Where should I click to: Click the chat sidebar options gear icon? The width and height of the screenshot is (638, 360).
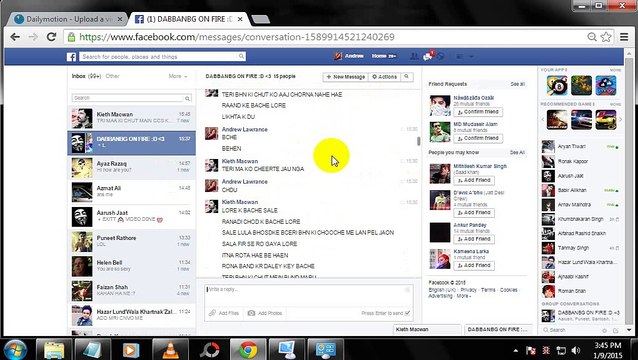point(605,330)
